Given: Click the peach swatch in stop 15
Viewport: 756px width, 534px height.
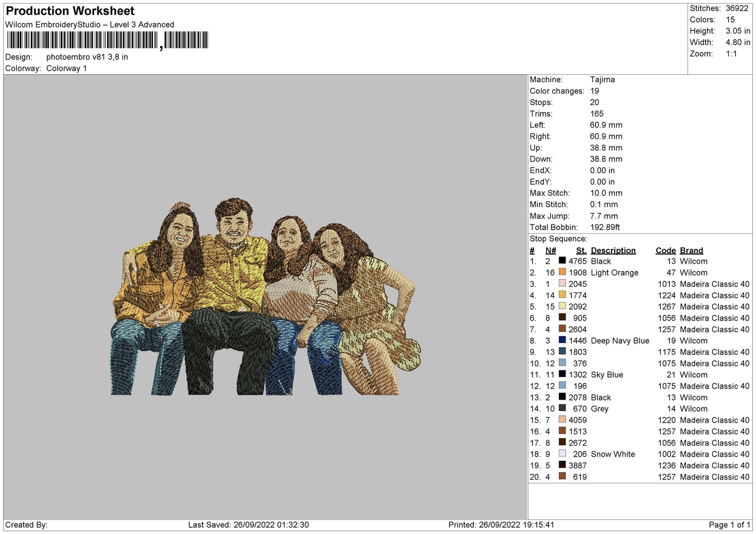Looking at the screenshot, I should 562,420.
